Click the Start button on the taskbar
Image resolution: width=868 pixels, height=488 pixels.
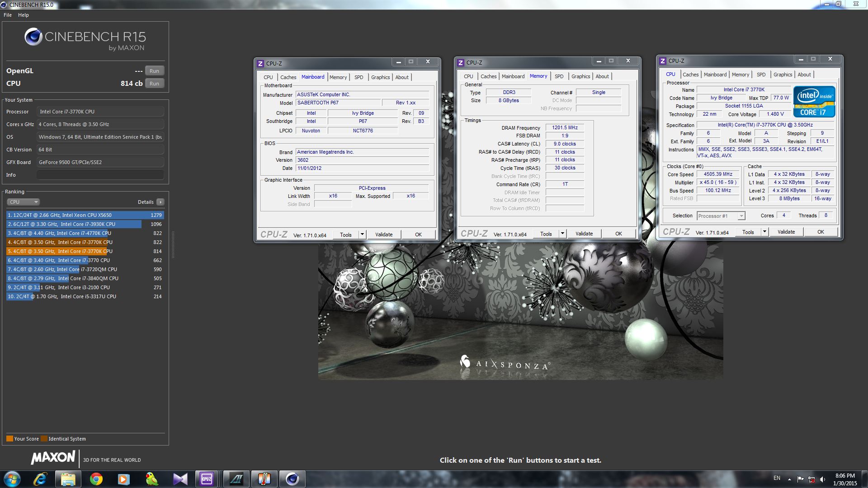click(x=12, y=479)
